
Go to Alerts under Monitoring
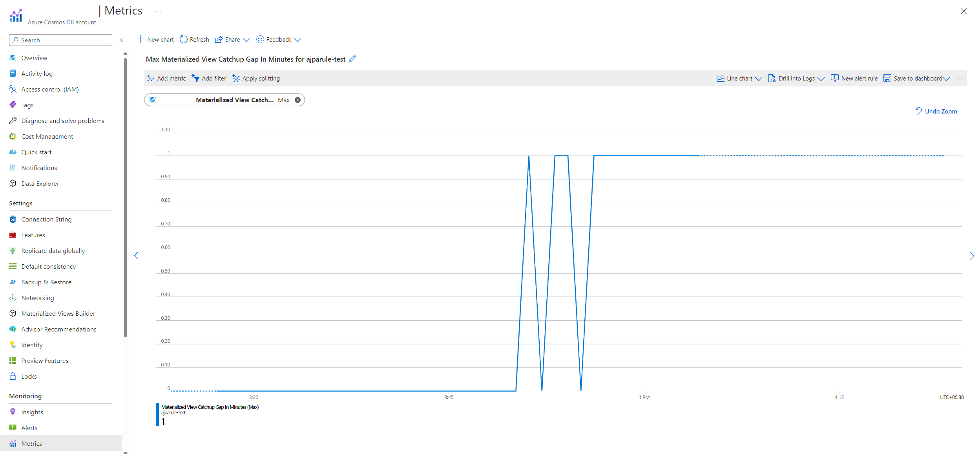point(29,428)
